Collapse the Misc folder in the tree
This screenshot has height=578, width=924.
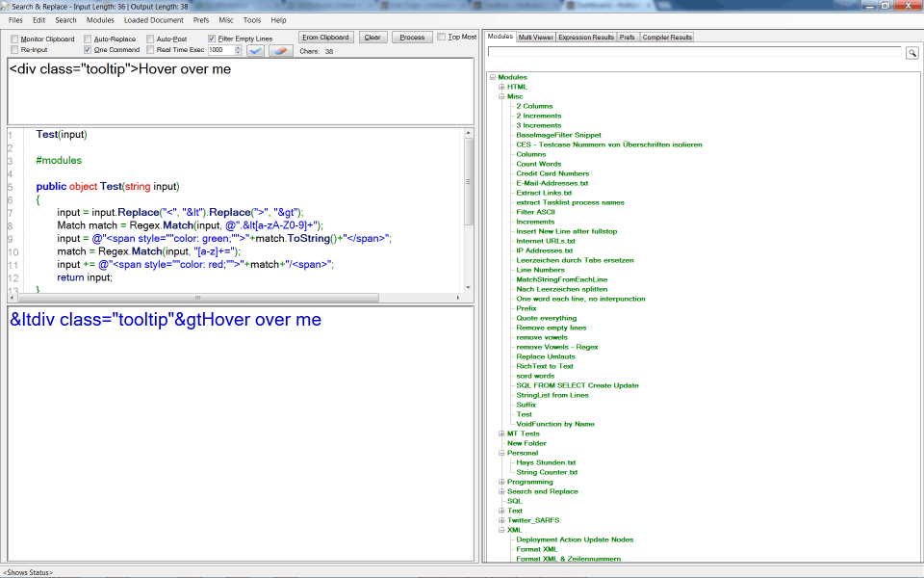(x=501, y=96)
